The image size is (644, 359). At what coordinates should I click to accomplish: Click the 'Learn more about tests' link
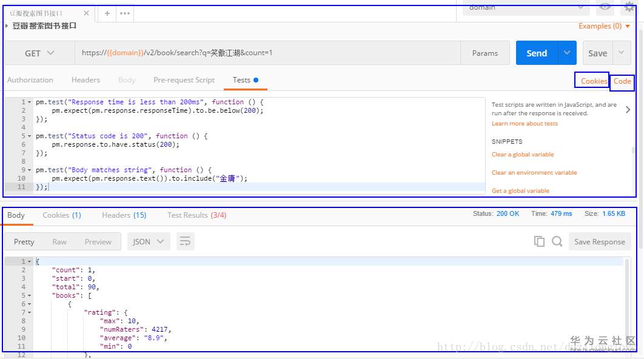525,124
